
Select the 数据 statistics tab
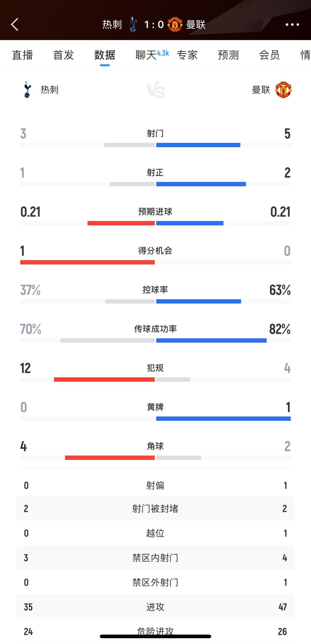point(105,55)
